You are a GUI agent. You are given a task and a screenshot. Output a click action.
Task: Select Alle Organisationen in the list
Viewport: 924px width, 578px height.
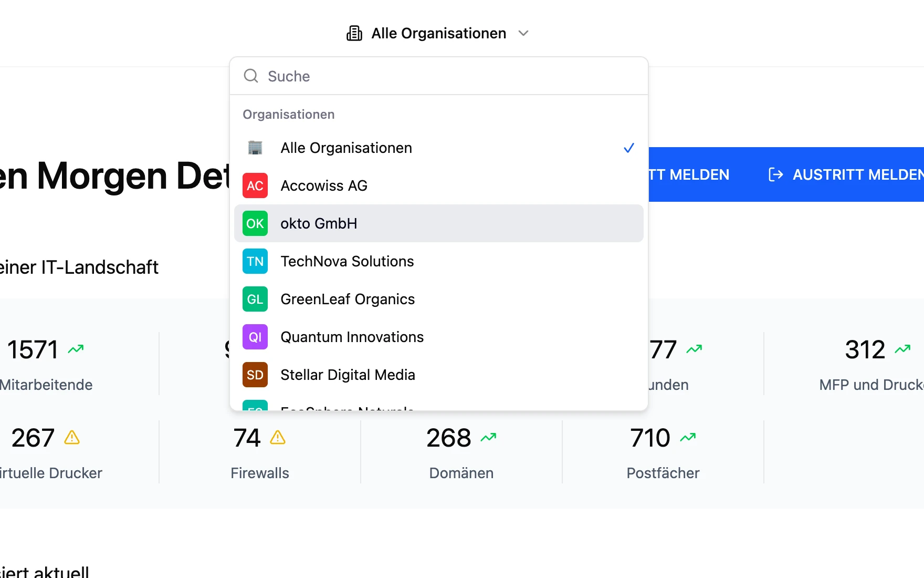[x=439, y=148]
